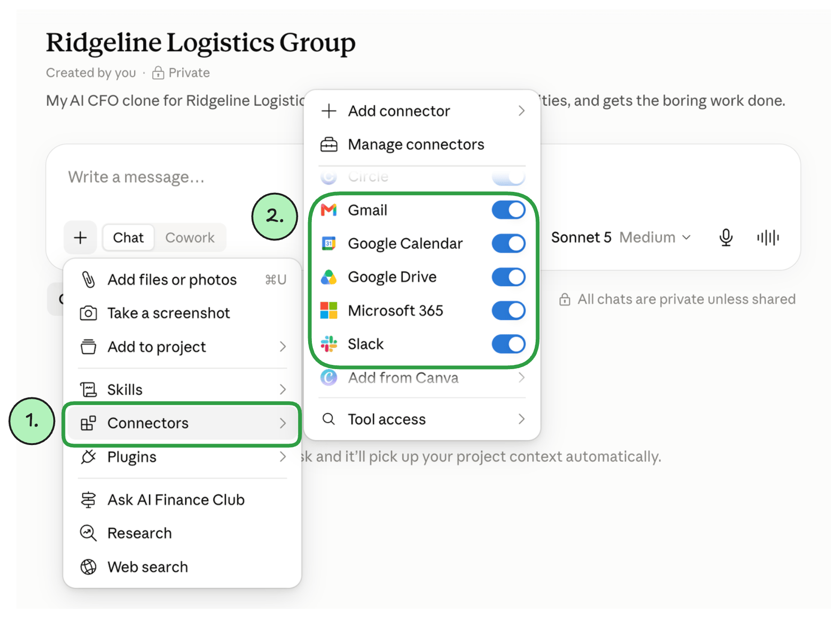Click the Google Calendar logo icon

pyautogui.click(x=328, y=243)
